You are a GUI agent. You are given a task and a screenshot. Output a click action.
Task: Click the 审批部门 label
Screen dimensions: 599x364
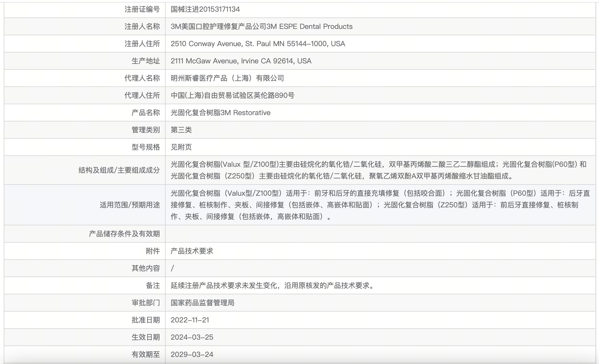pos(146,303)
